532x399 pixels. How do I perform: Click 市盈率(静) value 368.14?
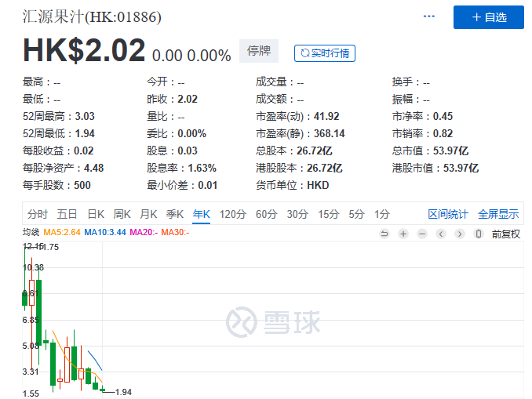[329, 133]
